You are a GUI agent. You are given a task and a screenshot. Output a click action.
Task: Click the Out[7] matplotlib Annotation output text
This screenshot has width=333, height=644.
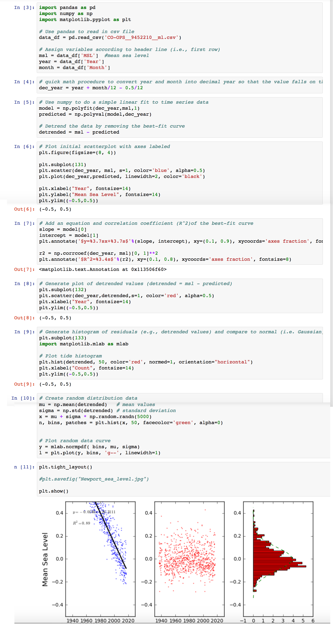[103, 269]
